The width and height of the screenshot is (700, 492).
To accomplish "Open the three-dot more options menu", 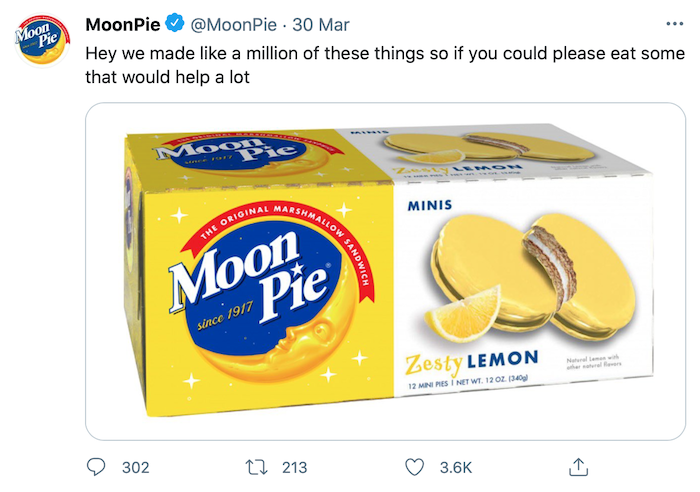I will pos(675,24).
